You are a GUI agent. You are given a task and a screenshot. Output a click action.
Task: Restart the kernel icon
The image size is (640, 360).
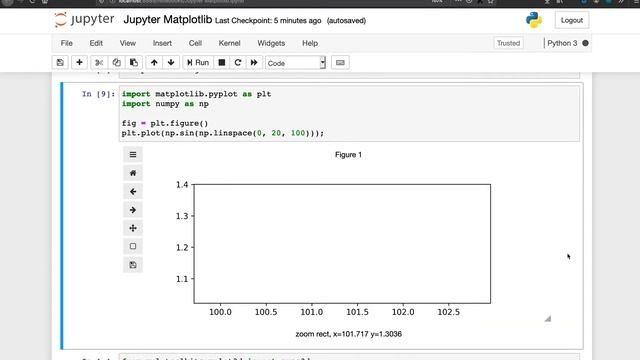point(238,62)
